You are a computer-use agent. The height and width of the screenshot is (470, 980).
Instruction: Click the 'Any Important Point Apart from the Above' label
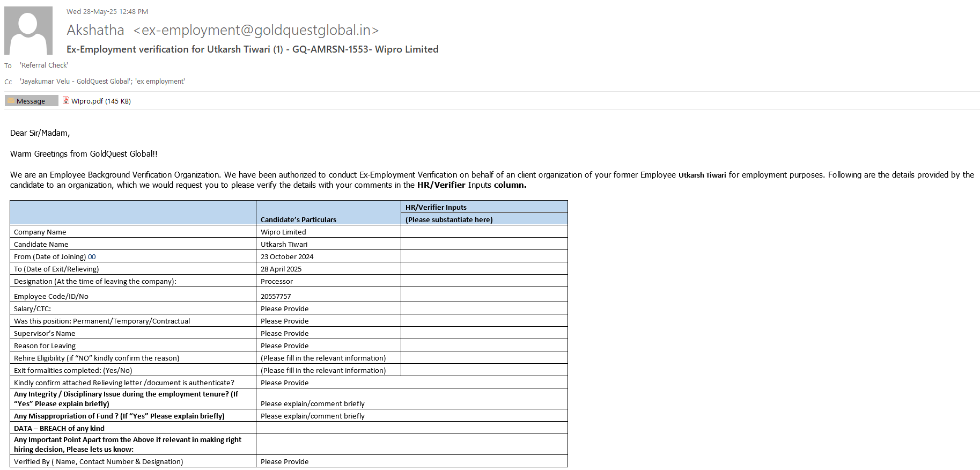128,444
